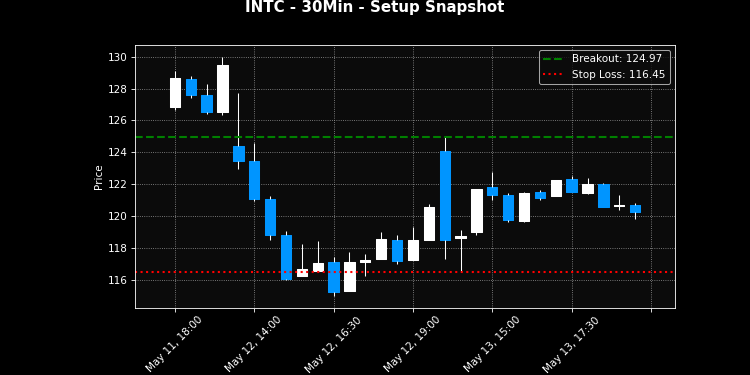Click the 126 y-axis tick label
The width and height of the screenshot is (750, 375).
[x=118, y=121]
